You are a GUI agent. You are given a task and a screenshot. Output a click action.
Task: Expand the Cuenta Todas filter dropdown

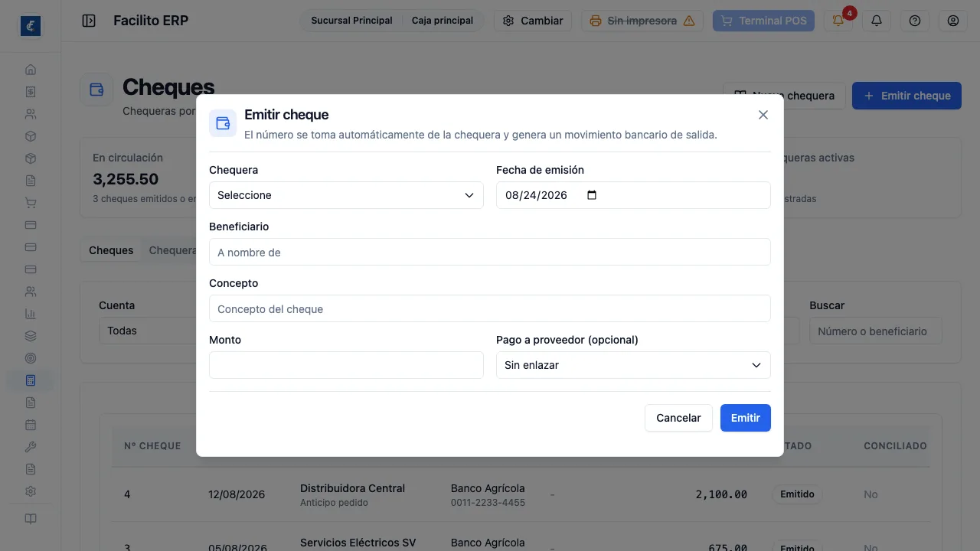[147, 331]
